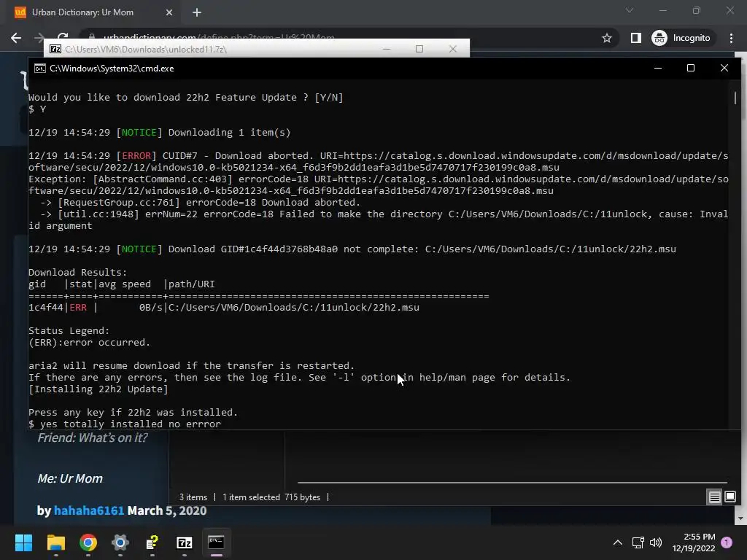
Task: Switch to large icons view in file window
Action: 729,497
